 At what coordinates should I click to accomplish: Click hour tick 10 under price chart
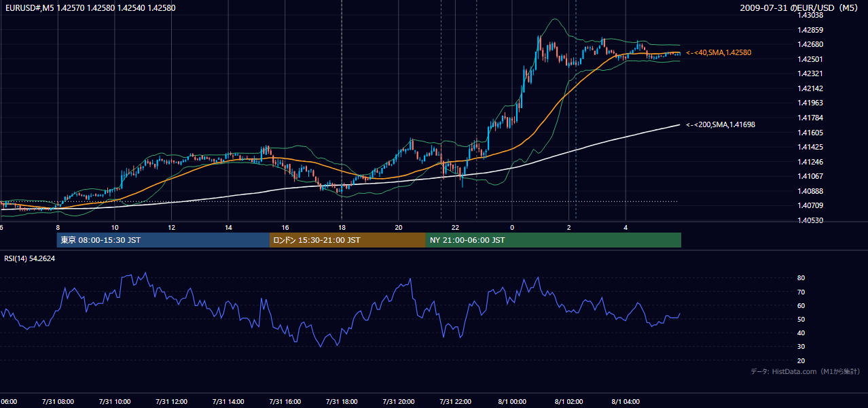pyautogui.click(x=115, y=227)
